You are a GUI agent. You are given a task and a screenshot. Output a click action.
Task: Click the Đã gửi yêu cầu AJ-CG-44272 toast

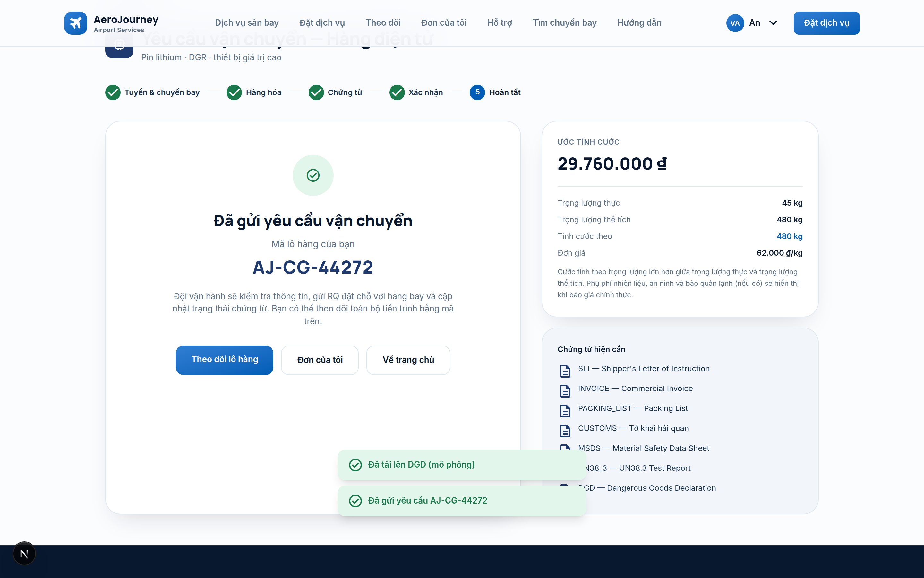point(462,501)
